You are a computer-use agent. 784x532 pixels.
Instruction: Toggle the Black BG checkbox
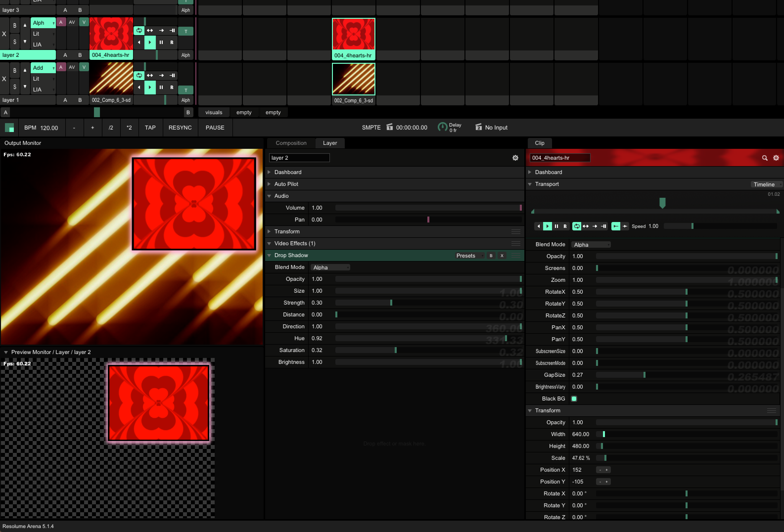coord(574,399)
